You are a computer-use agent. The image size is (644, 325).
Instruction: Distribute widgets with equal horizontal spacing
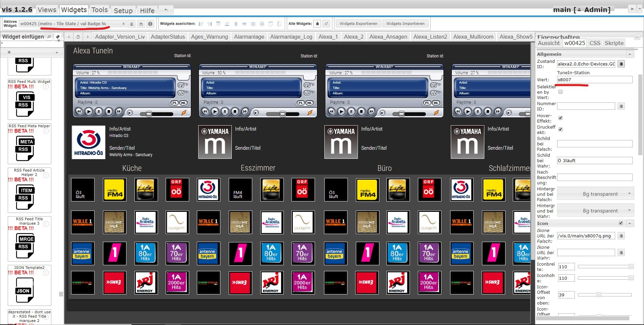click(253, 24)
